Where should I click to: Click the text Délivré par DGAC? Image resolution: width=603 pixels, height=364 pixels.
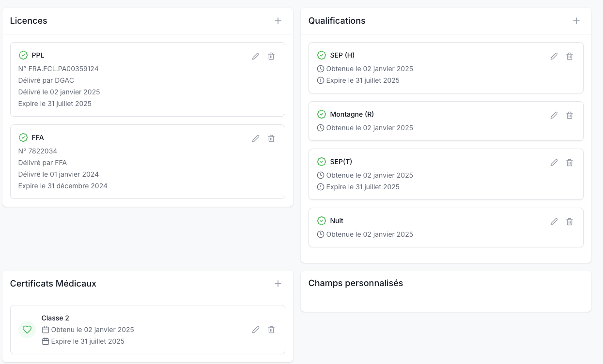46,80
